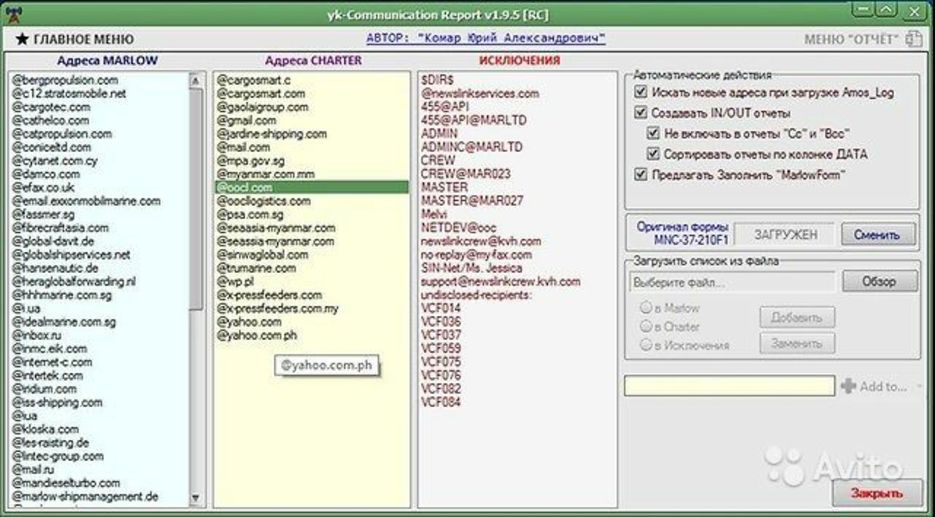
Task: Select @iridium.com in MARLOW list
Action: [x=45, y=389]
